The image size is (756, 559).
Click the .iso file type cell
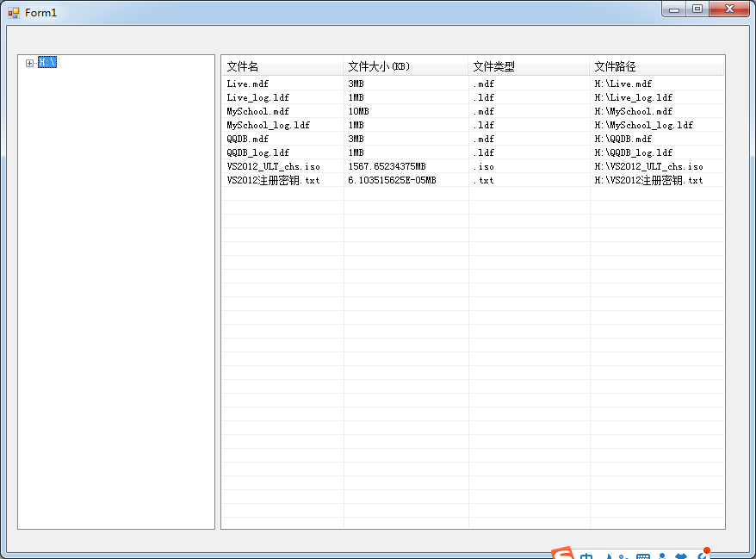(x=484, y=166)
